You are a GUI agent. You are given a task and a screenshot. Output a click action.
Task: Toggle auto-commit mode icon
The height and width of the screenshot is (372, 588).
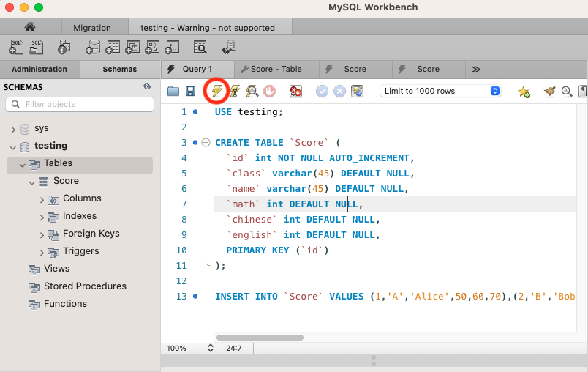[x=357, y=92]
